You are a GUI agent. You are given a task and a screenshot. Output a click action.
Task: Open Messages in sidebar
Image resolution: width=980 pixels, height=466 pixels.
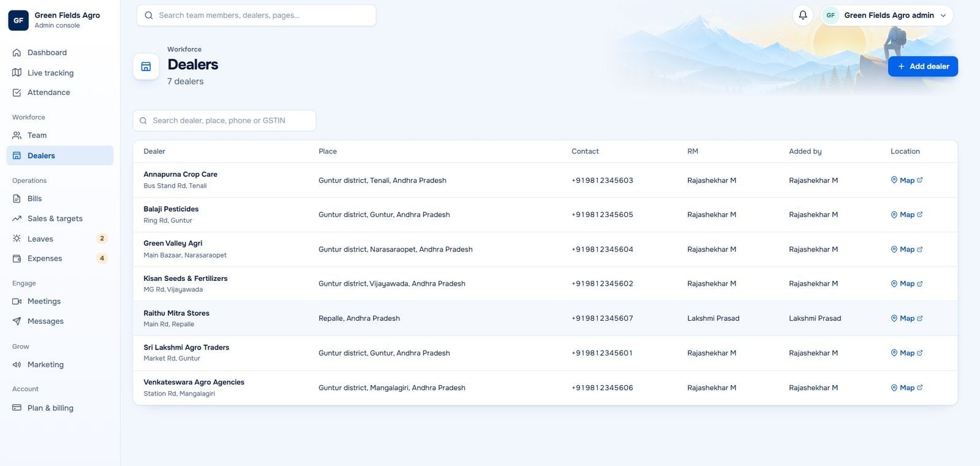(x=60, y=321)
